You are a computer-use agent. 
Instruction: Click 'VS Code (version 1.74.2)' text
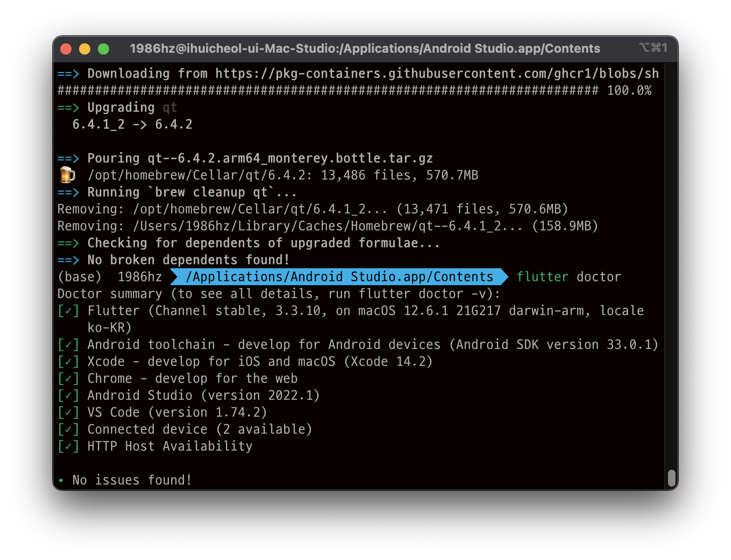tap(177, 413)
